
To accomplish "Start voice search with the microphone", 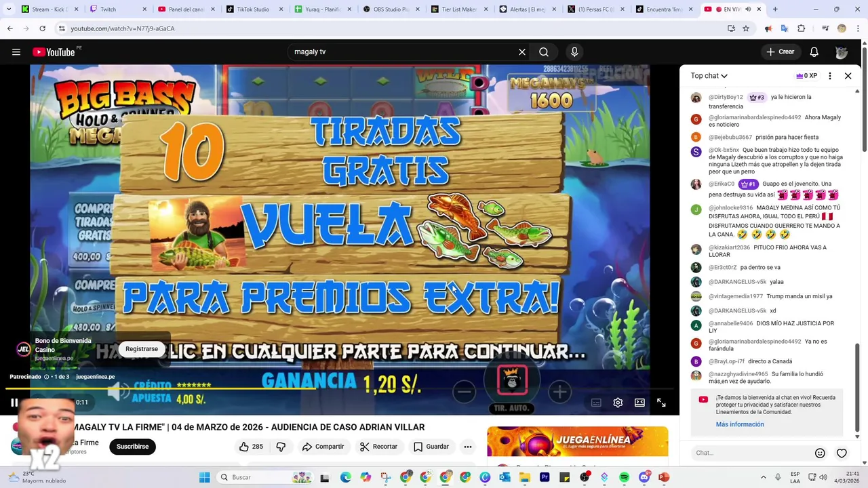I will [x=574, y=52].
